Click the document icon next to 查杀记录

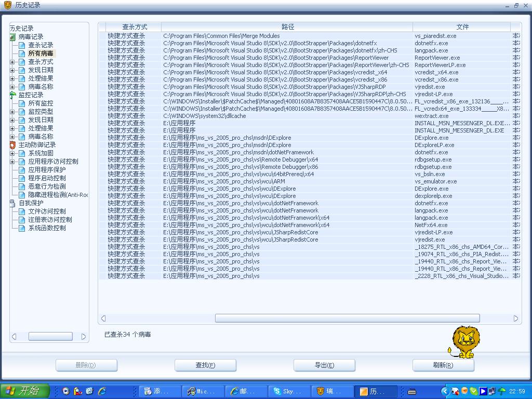pyautogui.click(x=22, y=45)
